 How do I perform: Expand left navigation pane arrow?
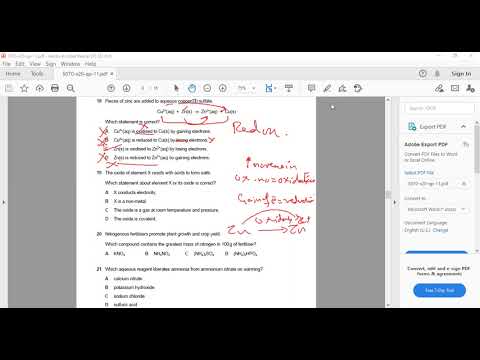(4, 202)
